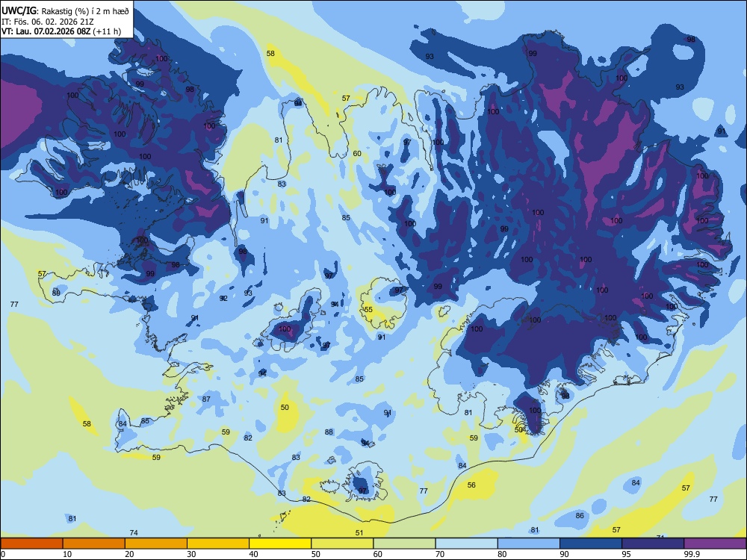Click the humidity value '88' on the map
This screenshot has height=560, width=747.
click(329, 432)
